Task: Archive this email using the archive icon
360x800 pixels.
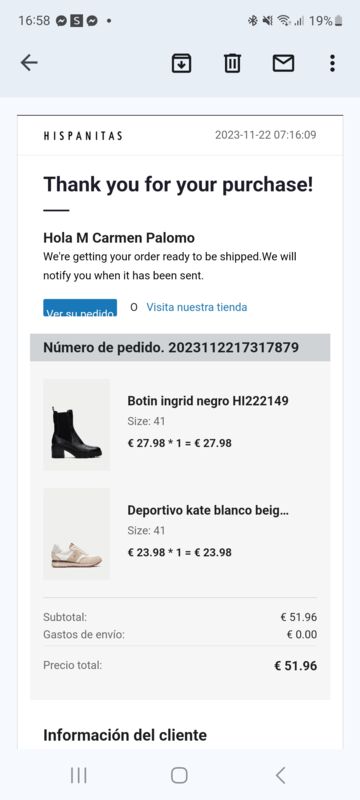Action: (182, 63)
